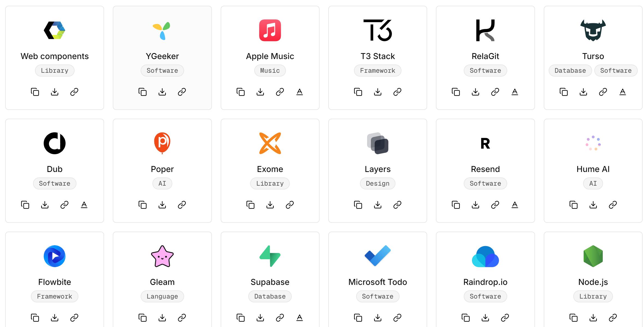Click the copy icon for Microsoft Todo
644x327 pixels.
pyautogui.click(x=357, y=317)
